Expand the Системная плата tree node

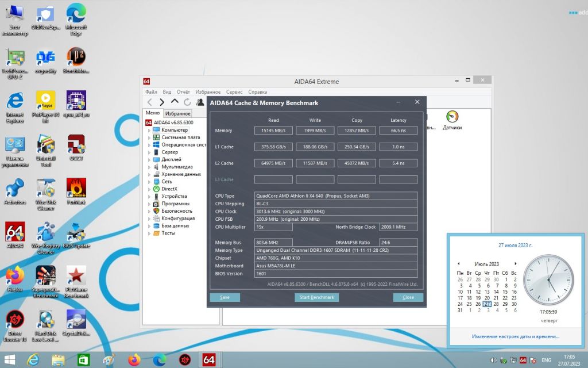click(149, 138)
